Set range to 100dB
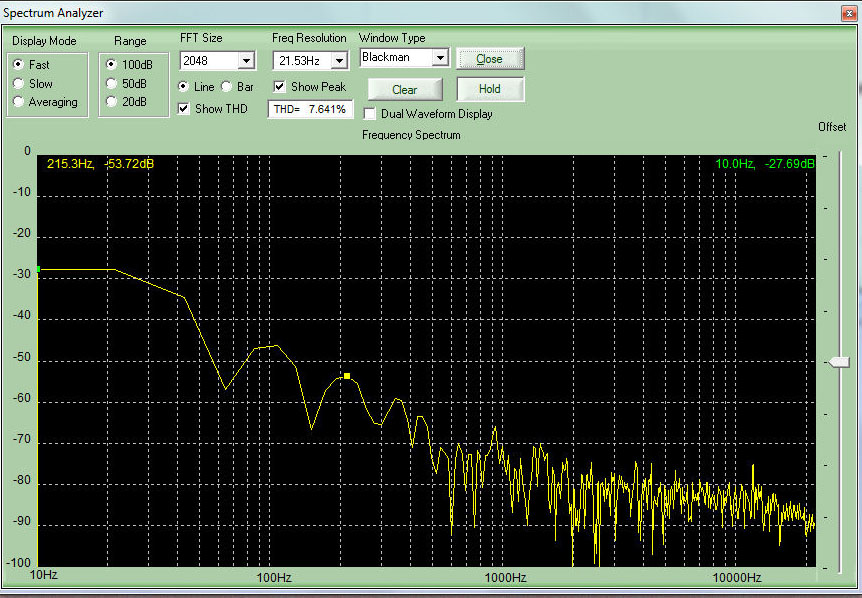 111,64
